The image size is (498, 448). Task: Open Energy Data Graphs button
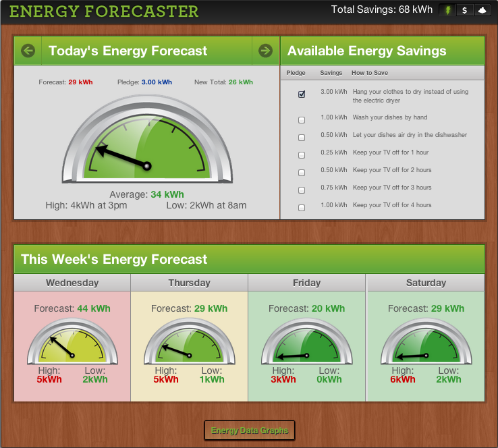pyautogui.click(x=250, y=430)
